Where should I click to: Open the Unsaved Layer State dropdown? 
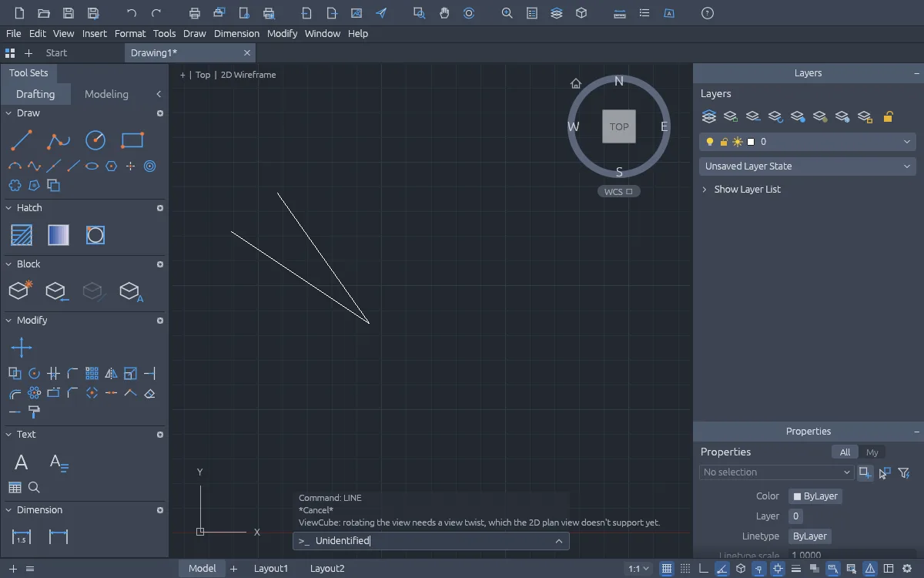[808, 166]
